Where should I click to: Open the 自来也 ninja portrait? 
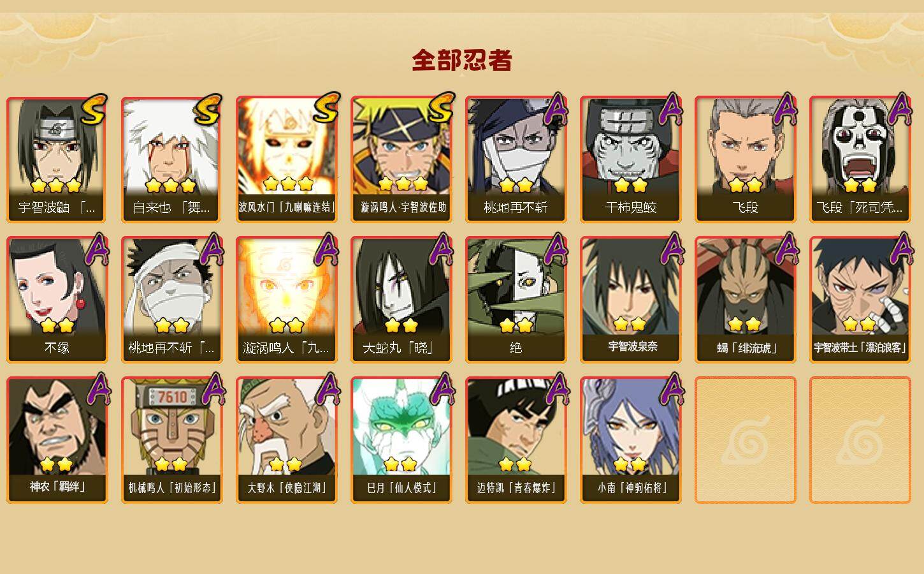coord(172,159)
